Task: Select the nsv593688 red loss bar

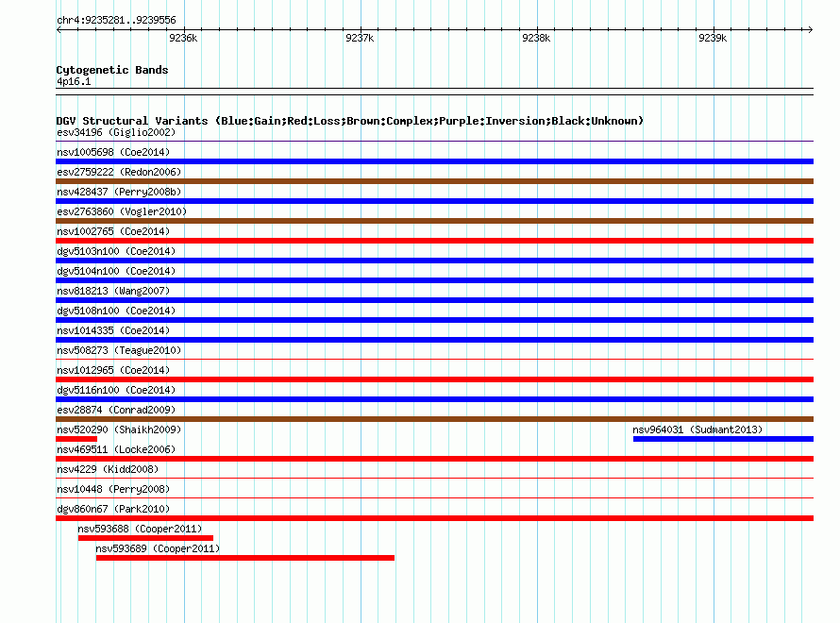Action: click(145, 538)
